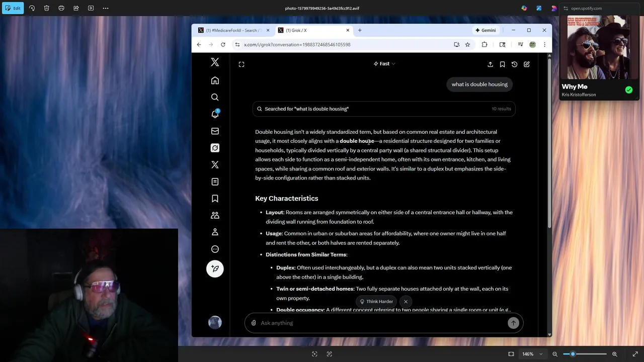The width and height of the screenshot is (644, 362).
Task: Open X Notifications bell
Action: 215,114
